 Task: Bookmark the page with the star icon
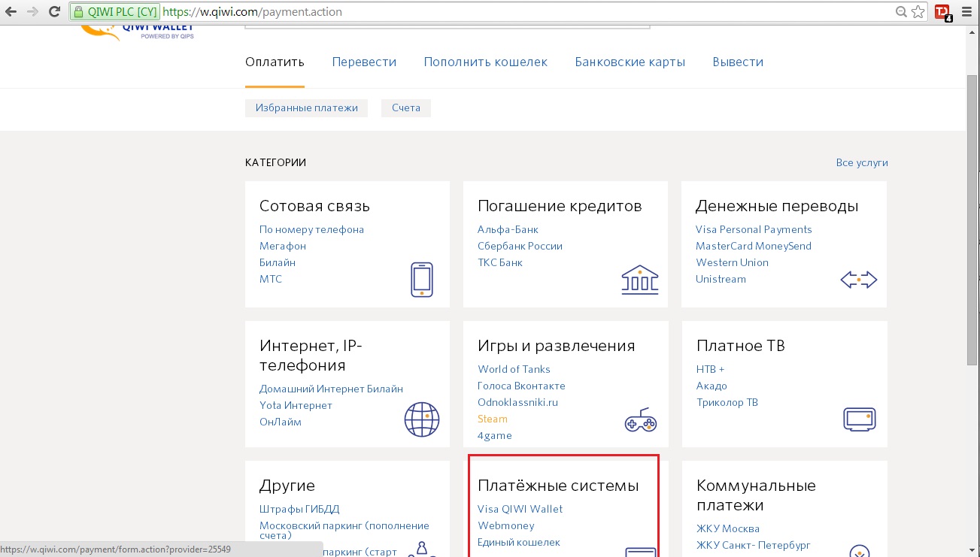pos(918,12)
